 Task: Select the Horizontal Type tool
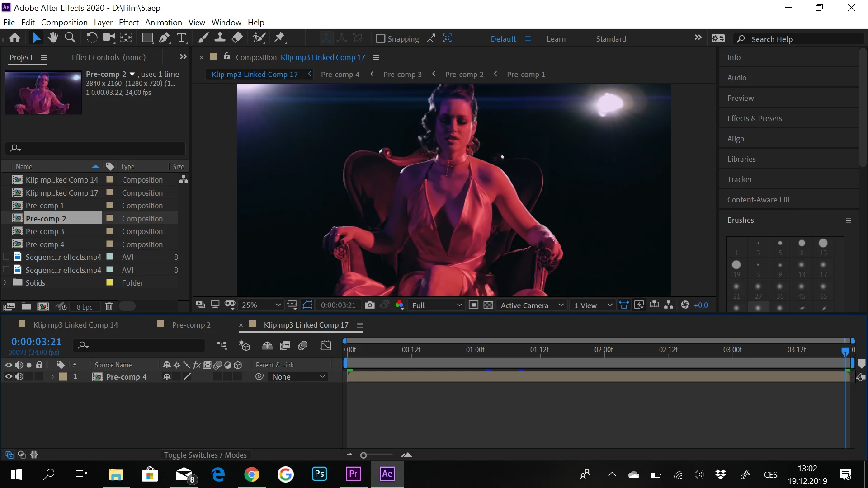pyautogui.click(x=182, y=38)
